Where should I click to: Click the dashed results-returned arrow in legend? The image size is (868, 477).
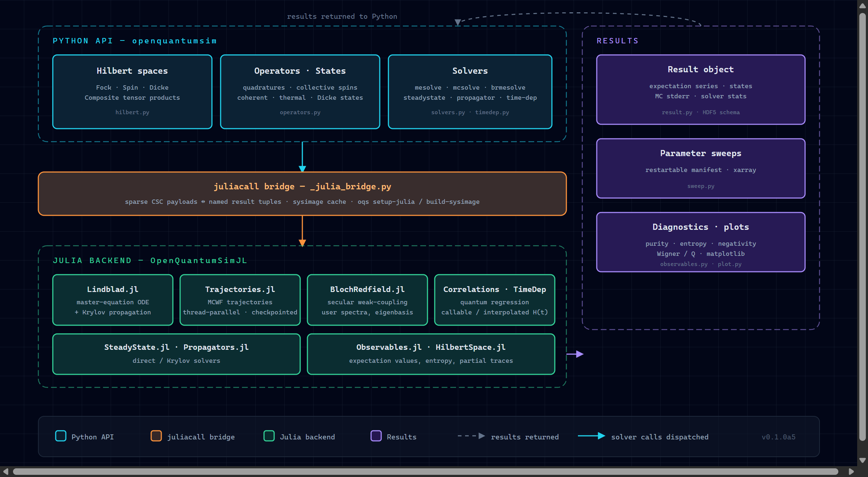471,436
